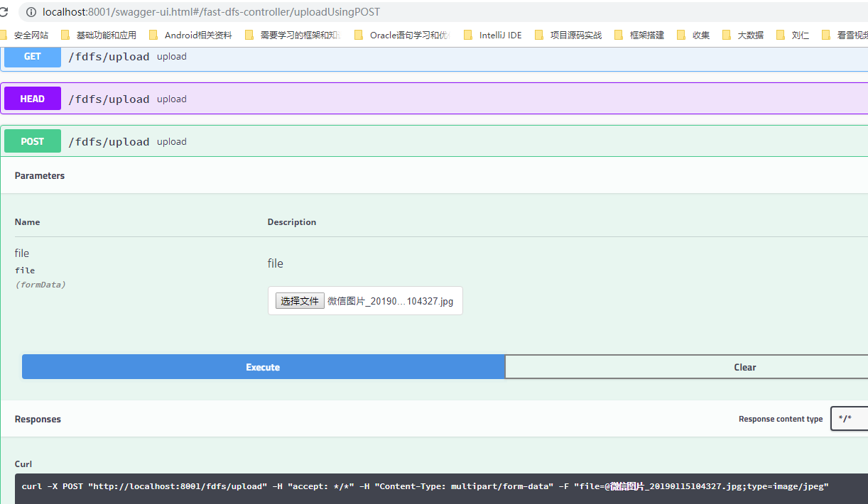Expand the HEAD /fdfs/upload operation

click(434, 99)
